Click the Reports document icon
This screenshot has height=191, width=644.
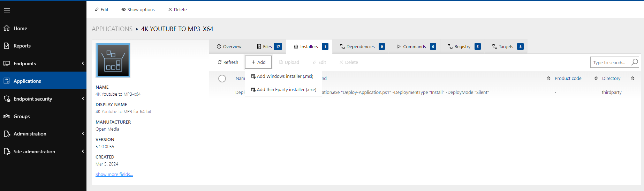7,46
